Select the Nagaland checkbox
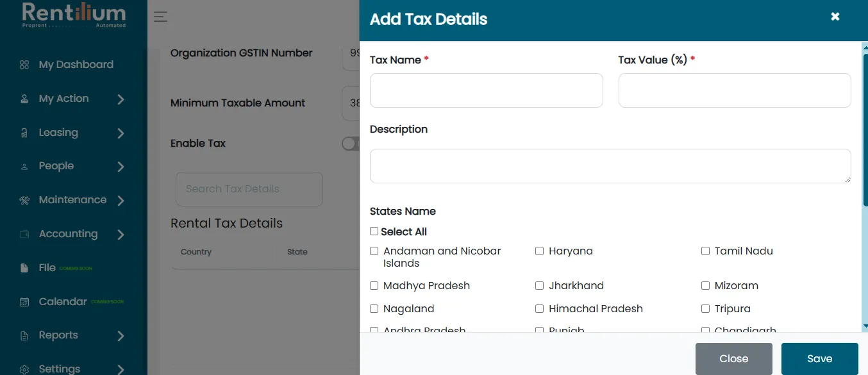Image resolution: width=868 pixels, height=375 pixels. point(374,309)
